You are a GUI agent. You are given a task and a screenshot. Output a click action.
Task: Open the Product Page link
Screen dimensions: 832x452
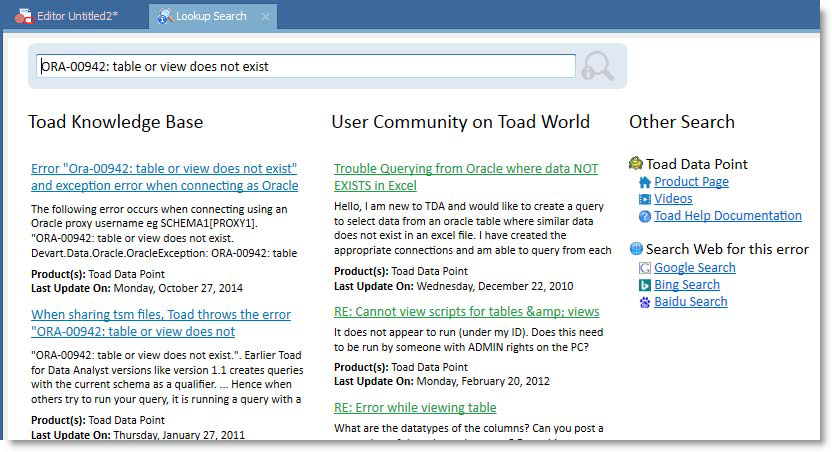tap(691, 181)
